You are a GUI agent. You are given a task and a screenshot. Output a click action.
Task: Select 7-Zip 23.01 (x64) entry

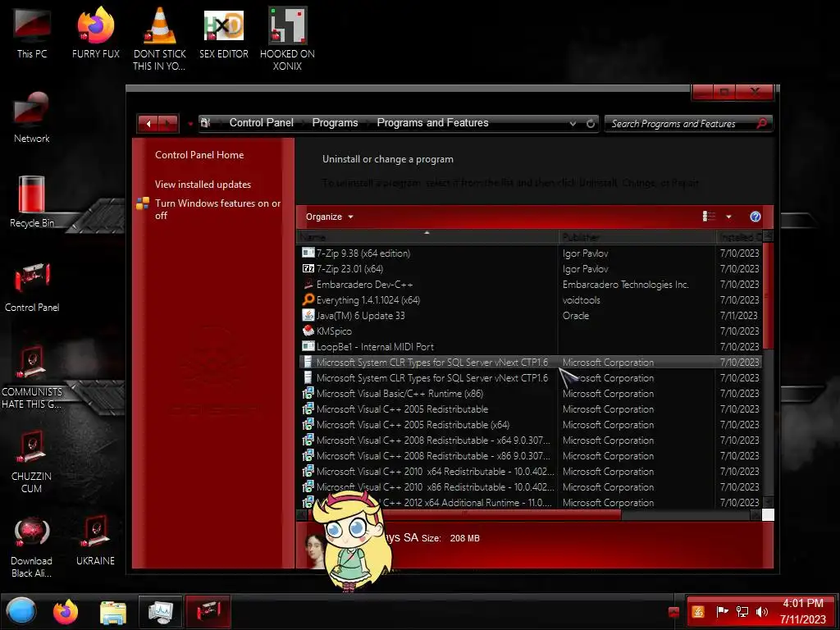[x=530, y=269]
